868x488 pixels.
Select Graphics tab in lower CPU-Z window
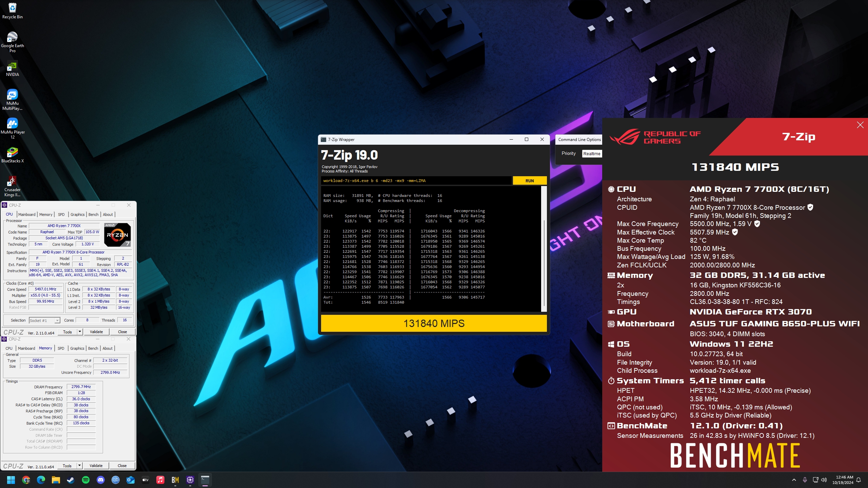tap(77, 348)
